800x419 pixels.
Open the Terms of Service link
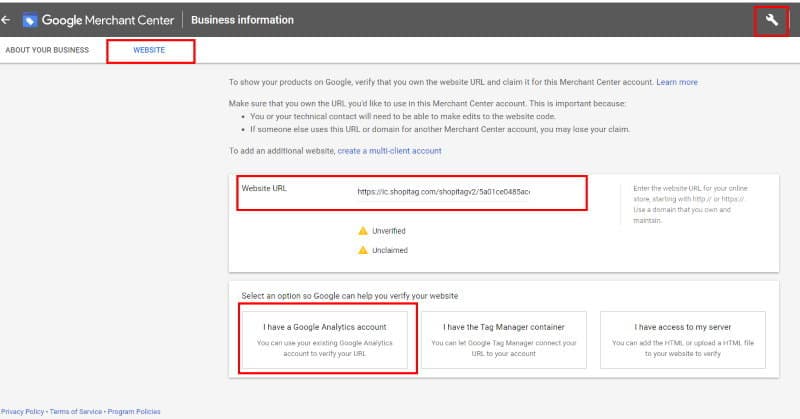click(x=76, y=411)
